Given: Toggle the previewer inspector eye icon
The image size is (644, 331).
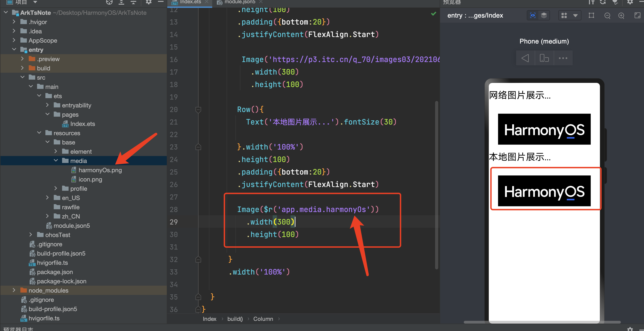Looking at the screenshot, I should [532, 16].
